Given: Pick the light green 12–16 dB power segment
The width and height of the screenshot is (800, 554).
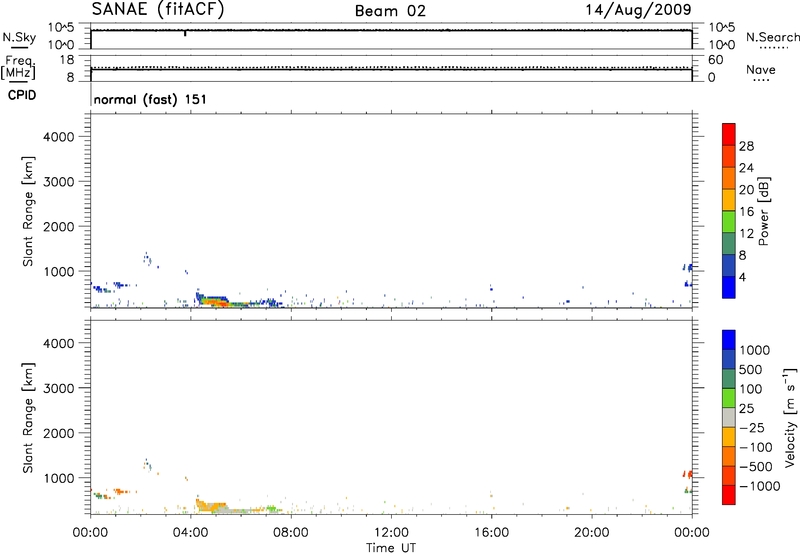Looking at the screenshot, I should (729, 222).
